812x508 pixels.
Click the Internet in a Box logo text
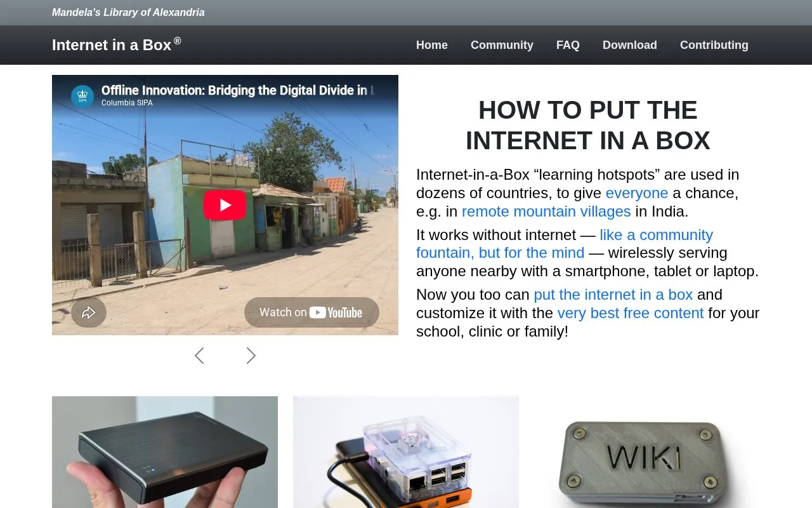coord(116,44)
